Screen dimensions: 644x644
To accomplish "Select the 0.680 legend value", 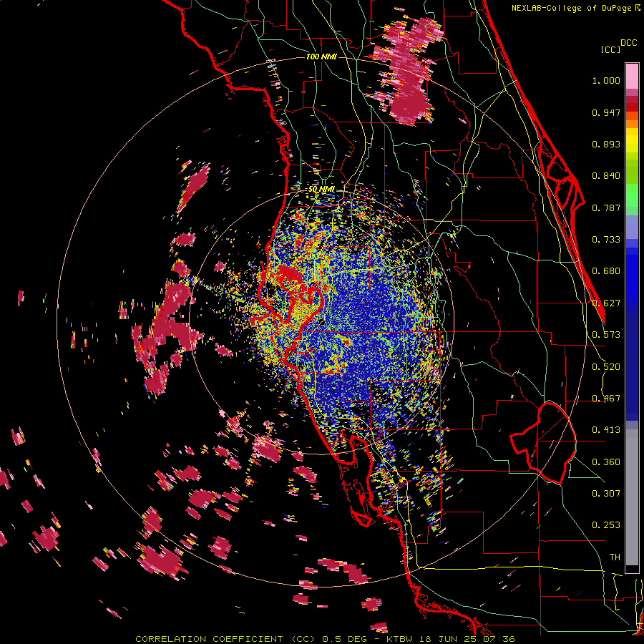I will 606,271.
